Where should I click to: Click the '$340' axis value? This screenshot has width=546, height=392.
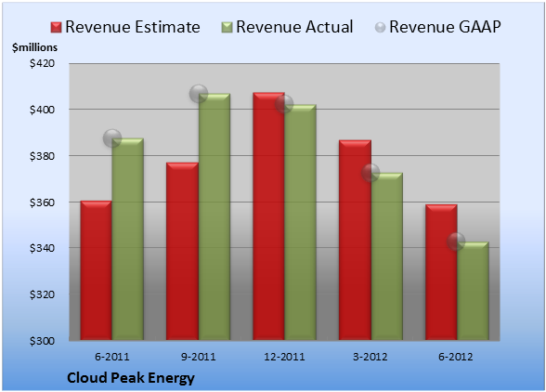click(x=42, y=248)
